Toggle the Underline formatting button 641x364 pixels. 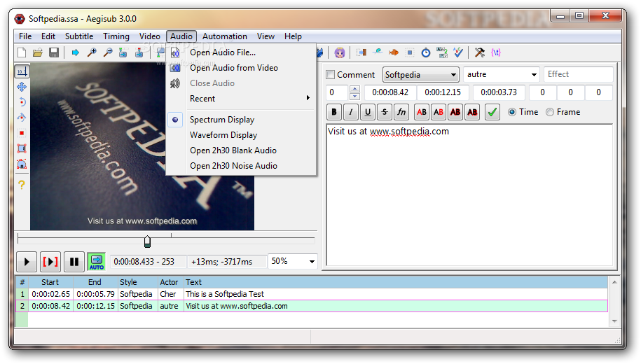[x=368, y=112]
